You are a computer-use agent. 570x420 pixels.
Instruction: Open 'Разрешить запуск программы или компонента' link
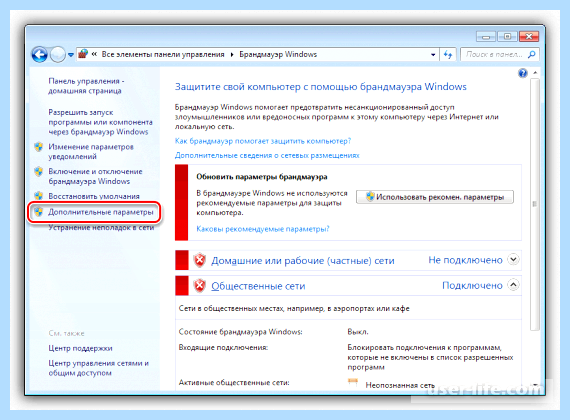click(x=100, y=122)
